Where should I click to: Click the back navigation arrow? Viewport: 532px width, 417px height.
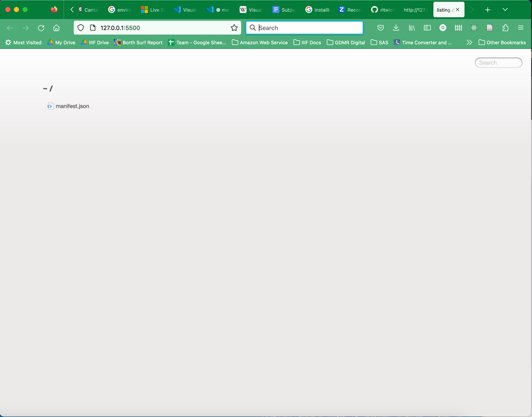tap(10, 28)
